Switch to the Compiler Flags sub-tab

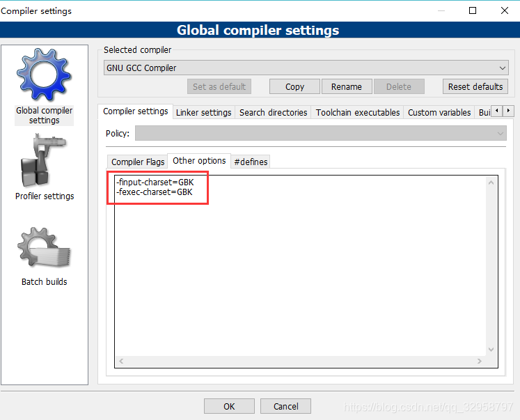click(138, 162)
